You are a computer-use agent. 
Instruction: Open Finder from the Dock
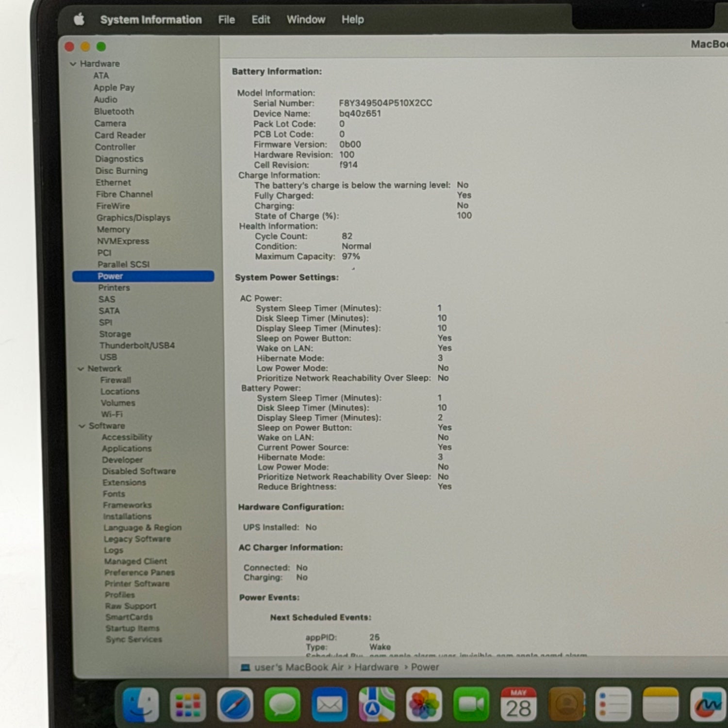[x=141, y=704]
